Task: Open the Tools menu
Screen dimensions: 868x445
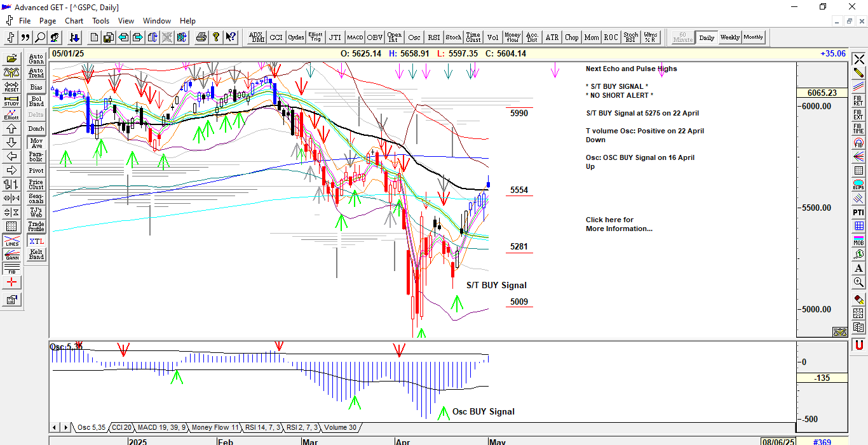Action: pos(100,21)
